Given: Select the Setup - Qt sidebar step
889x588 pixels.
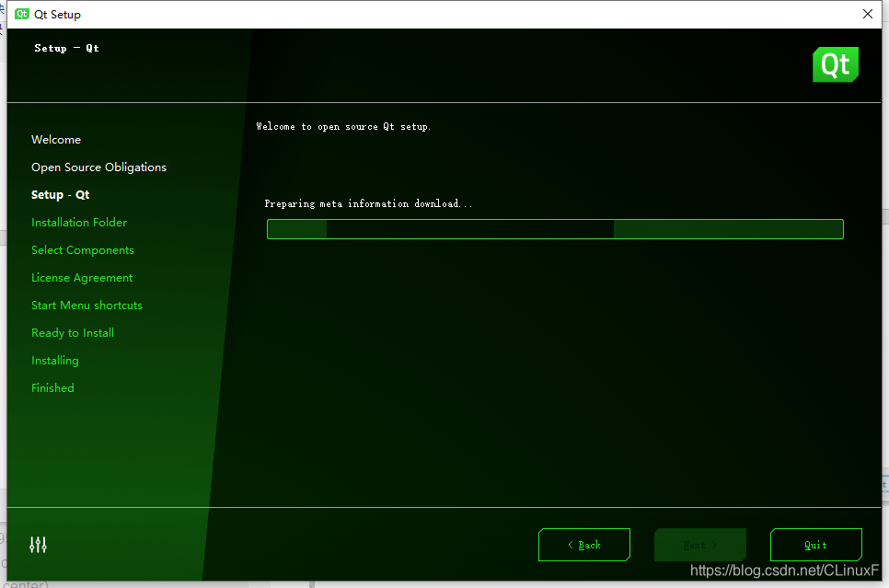Looking at the screenshot, I should (60, 194).
